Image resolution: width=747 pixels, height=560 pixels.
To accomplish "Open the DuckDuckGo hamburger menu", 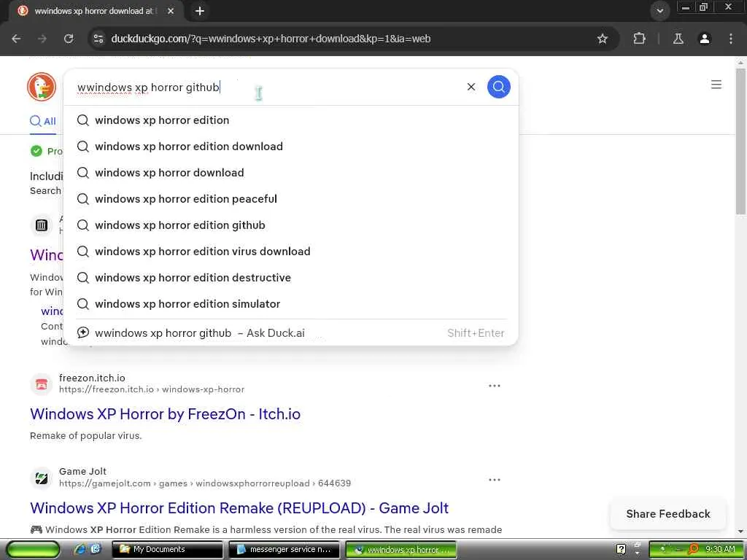I will click(716, 85).
